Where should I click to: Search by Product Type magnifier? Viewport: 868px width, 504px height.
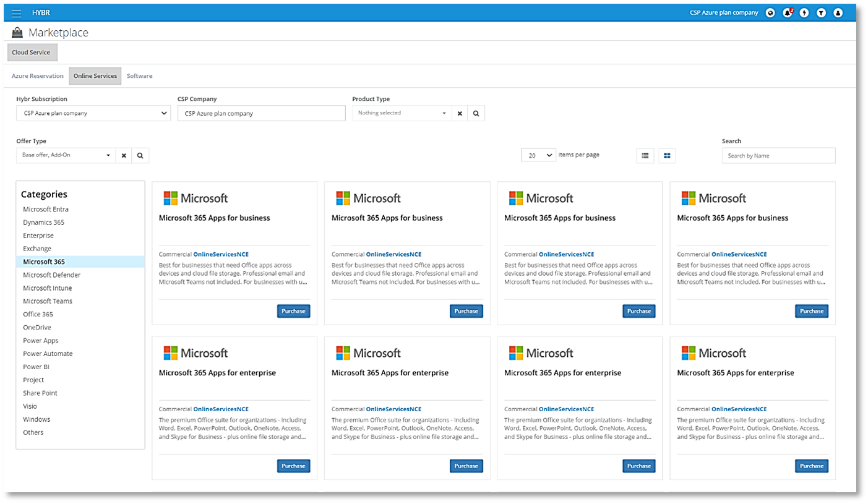(476, 113)
